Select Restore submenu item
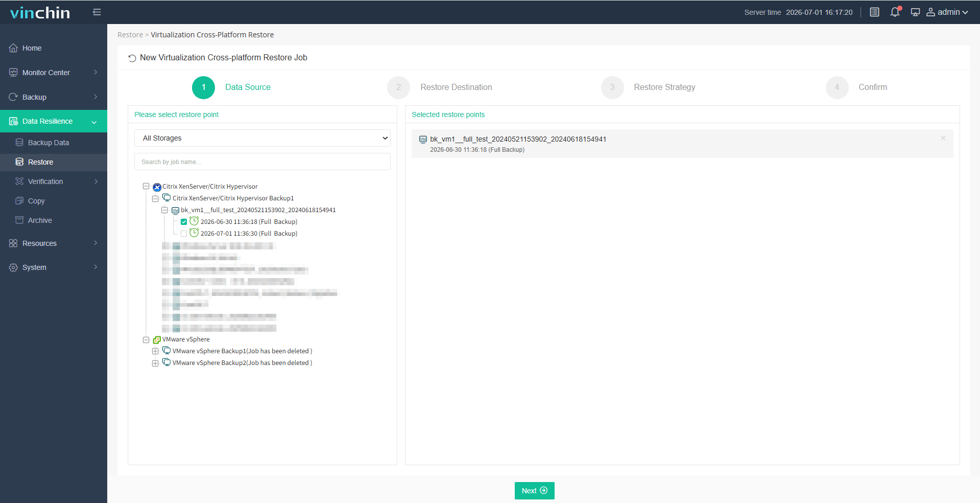 pyautogui.click(x=54, y=162)
